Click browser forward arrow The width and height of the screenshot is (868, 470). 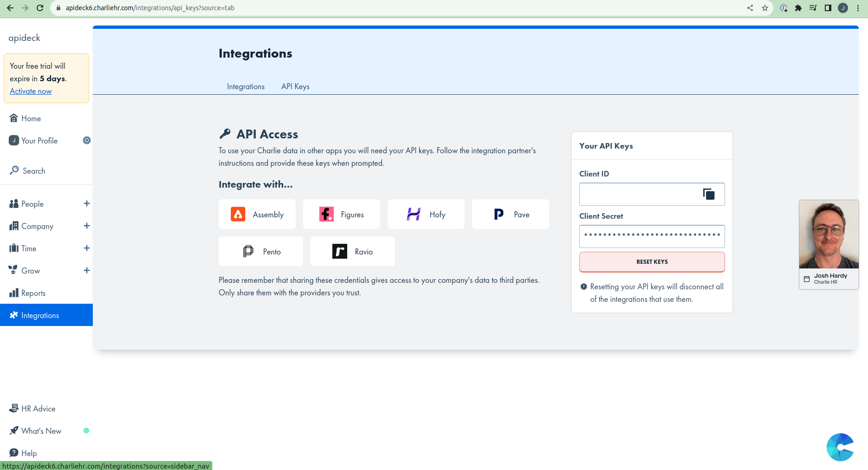(25, 8)
